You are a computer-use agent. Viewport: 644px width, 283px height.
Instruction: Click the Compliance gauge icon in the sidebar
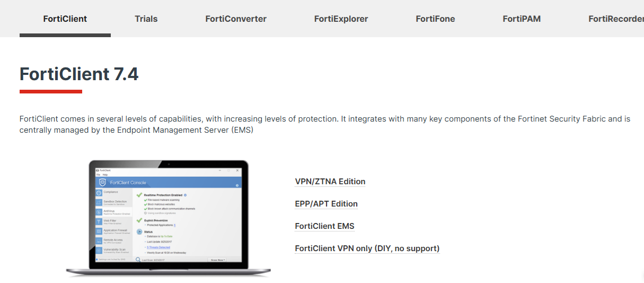[99, 193]
